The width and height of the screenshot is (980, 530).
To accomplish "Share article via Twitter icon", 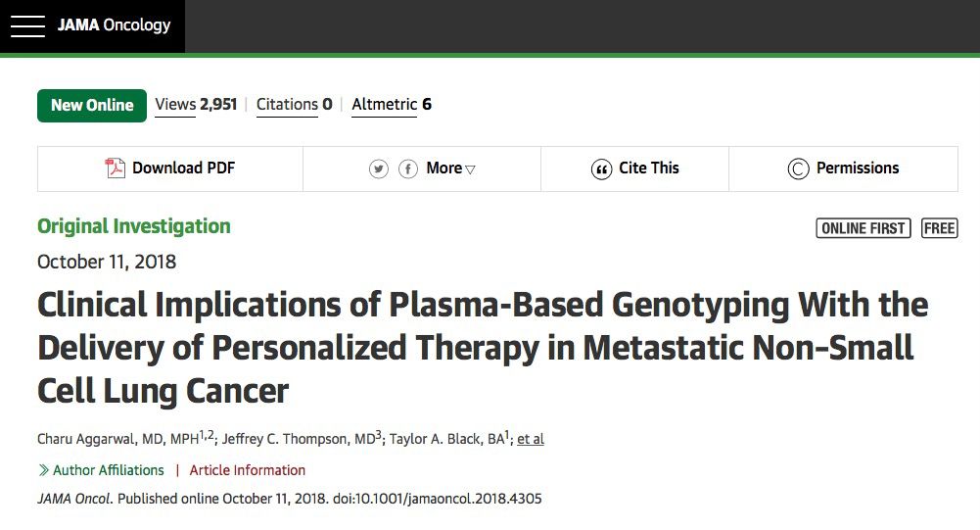I will click(x=379, y=169).
